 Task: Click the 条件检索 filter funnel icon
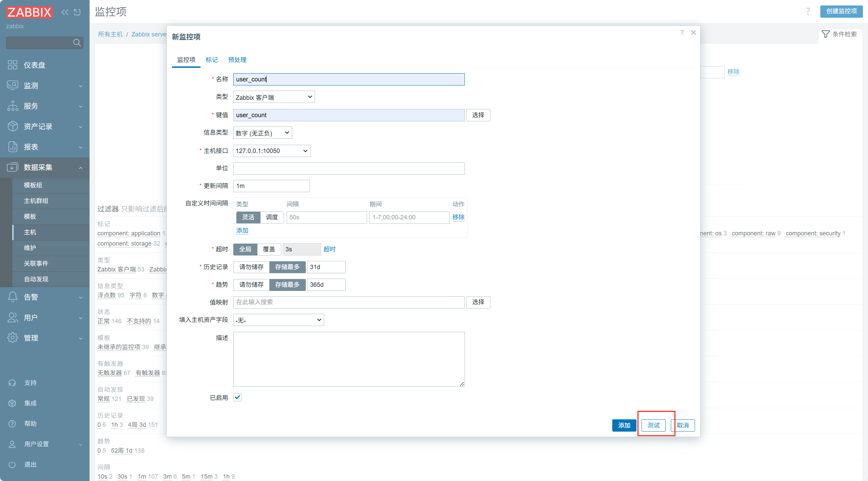825,34
